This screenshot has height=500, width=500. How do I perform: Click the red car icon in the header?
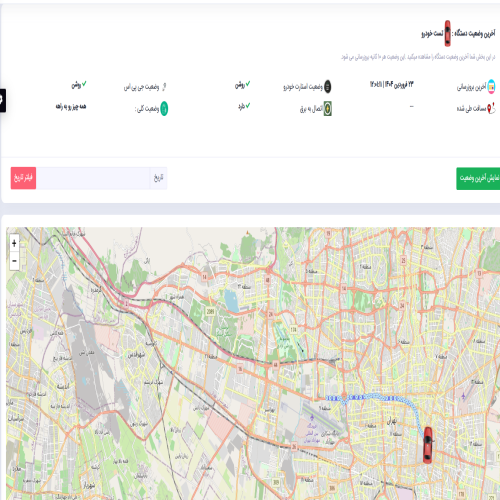(x=447, y=33)
